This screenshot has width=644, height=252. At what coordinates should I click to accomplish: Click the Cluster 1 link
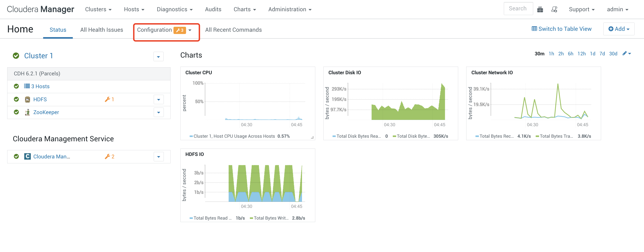coord(38,56)
